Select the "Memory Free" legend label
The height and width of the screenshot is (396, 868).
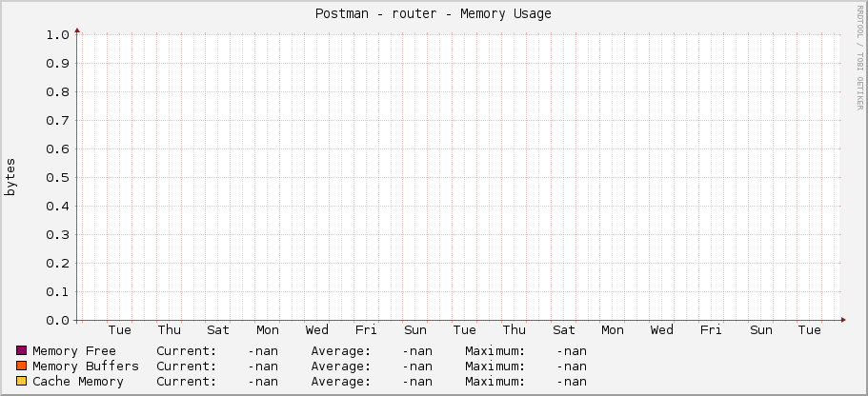[x=74, y=350]
